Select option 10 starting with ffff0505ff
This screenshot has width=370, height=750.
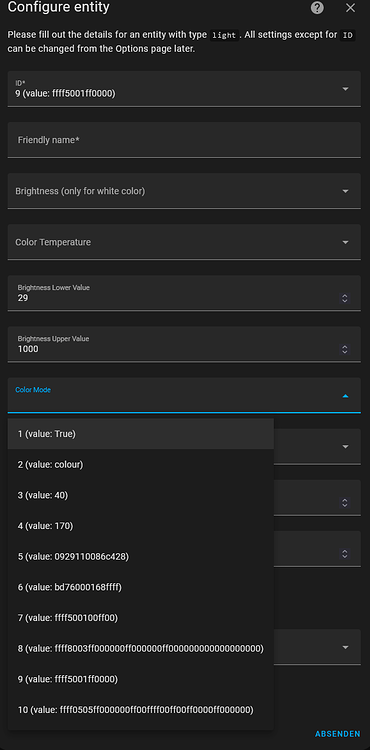click(x=141, y=709)
